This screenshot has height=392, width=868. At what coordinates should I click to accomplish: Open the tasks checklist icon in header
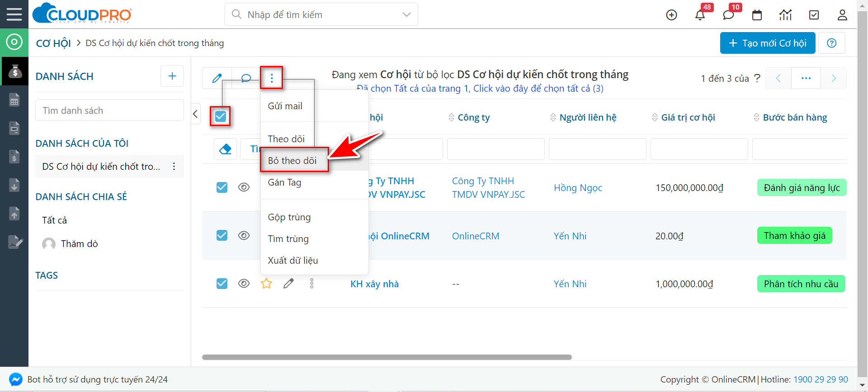[x=814, y=15]
